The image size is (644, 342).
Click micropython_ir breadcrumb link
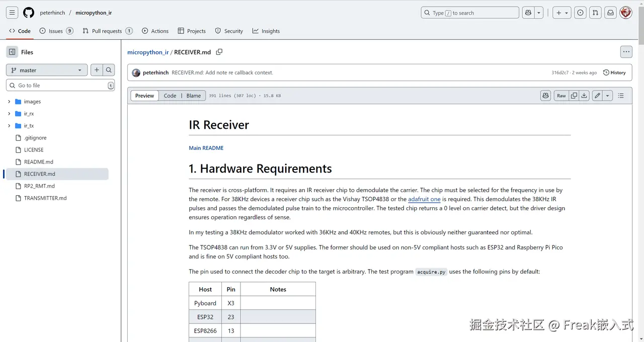(x=148, y=52)
